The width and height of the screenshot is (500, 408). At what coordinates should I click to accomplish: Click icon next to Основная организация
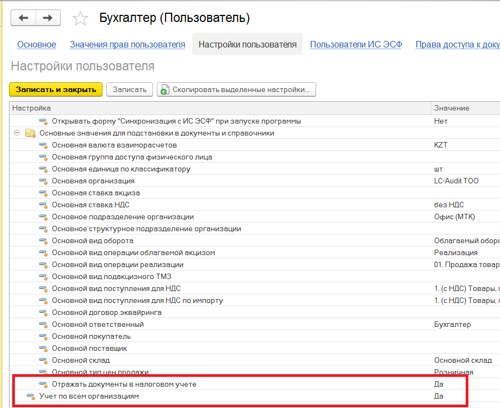pos(43,181)
